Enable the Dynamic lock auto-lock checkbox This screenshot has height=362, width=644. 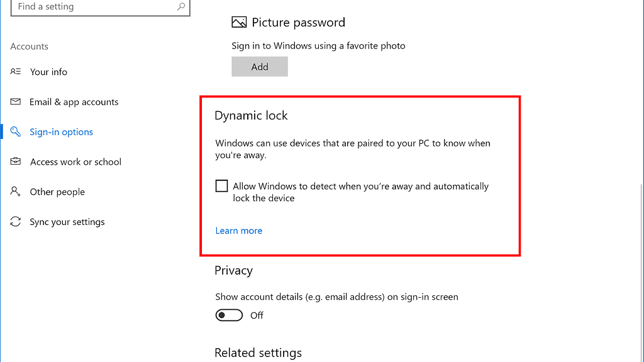coord(221,186)
